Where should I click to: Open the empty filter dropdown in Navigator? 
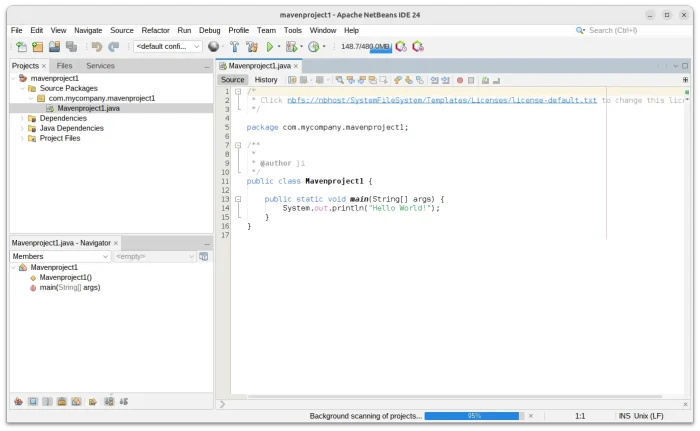click(154, 256)
